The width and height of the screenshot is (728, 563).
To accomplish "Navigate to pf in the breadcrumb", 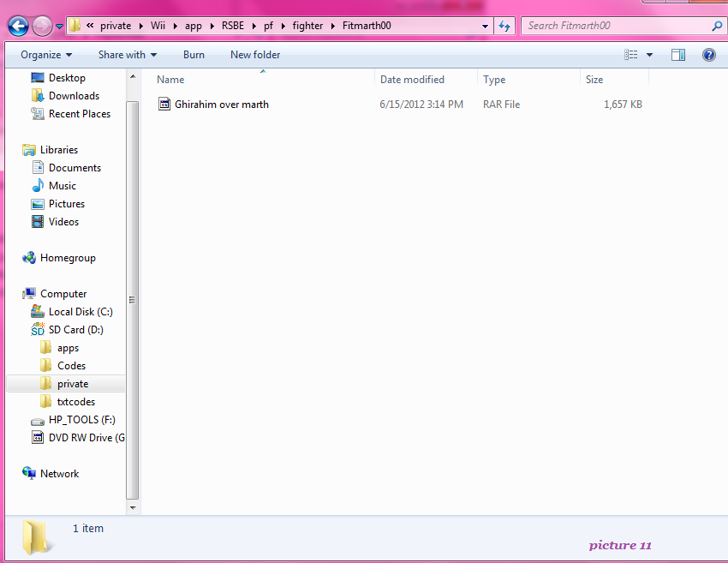I will (x=268, y=26).
